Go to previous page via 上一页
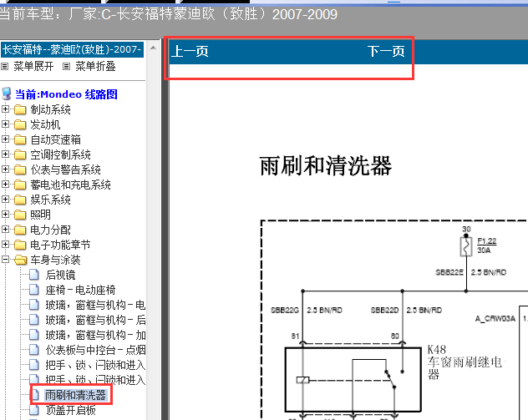This screenshot has width=528, height=420. click(x=190, y=52)
